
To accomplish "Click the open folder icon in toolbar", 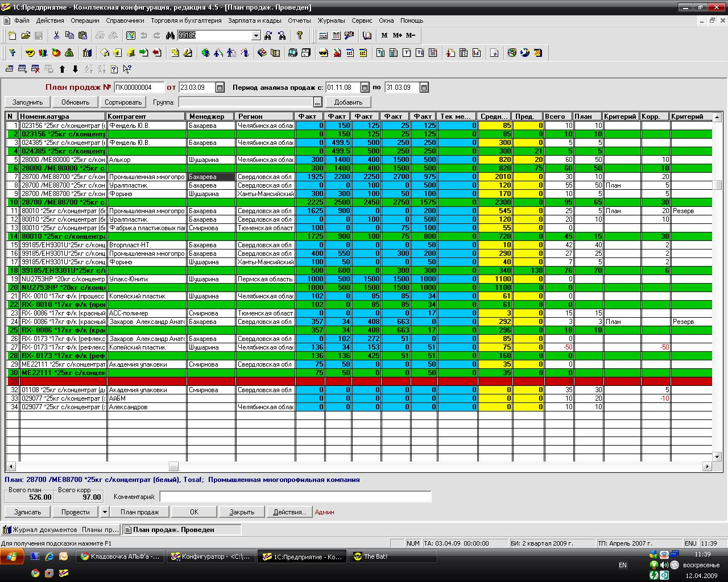I will click(26, 35).
